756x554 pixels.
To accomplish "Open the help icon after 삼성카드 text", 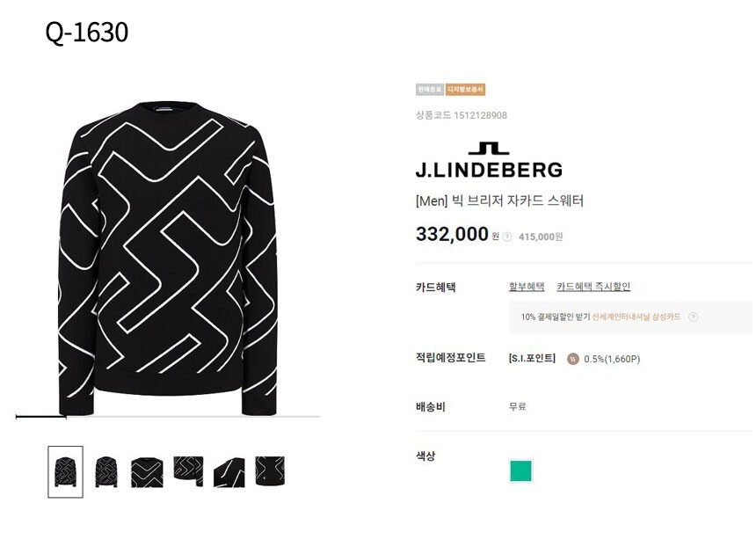I will click(694, 317).
